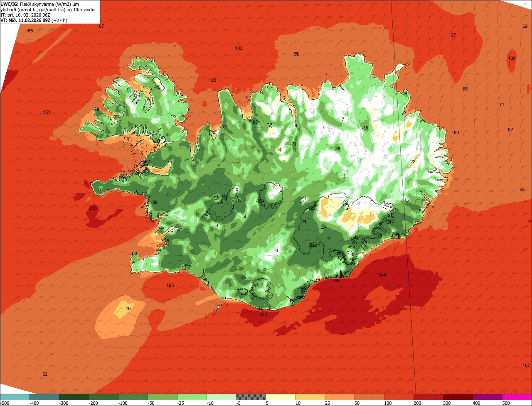This screenshot has width=532, height=406.
Task: Click the value "66" in the top-left corner
Action: point(30,31)
